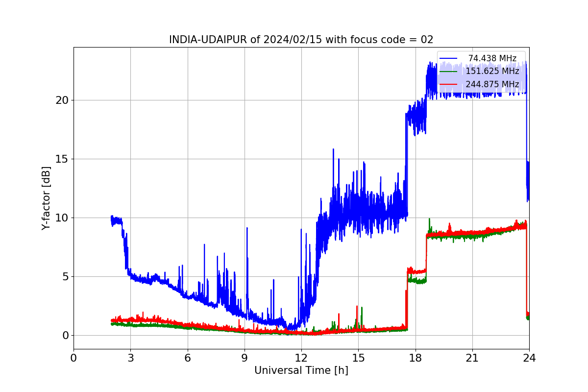This screenshot has width=588, height=392.
Task: Click x-axis tick label 21
Action: (472, 358)
